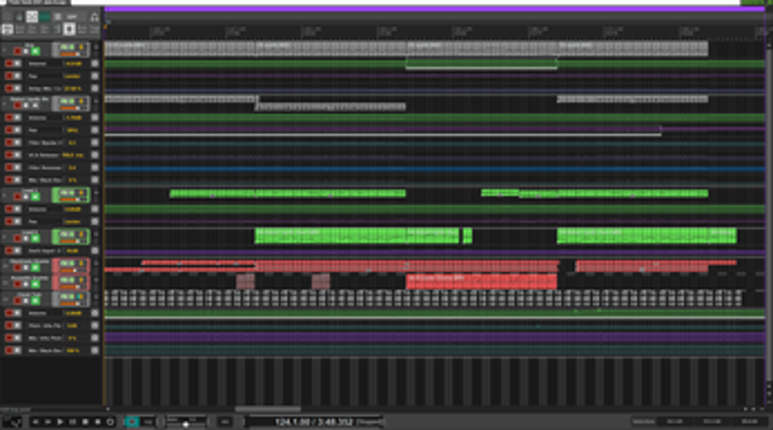
Task: Click the green button on the Lead 1 track
Action: click(x=35, y=197)
